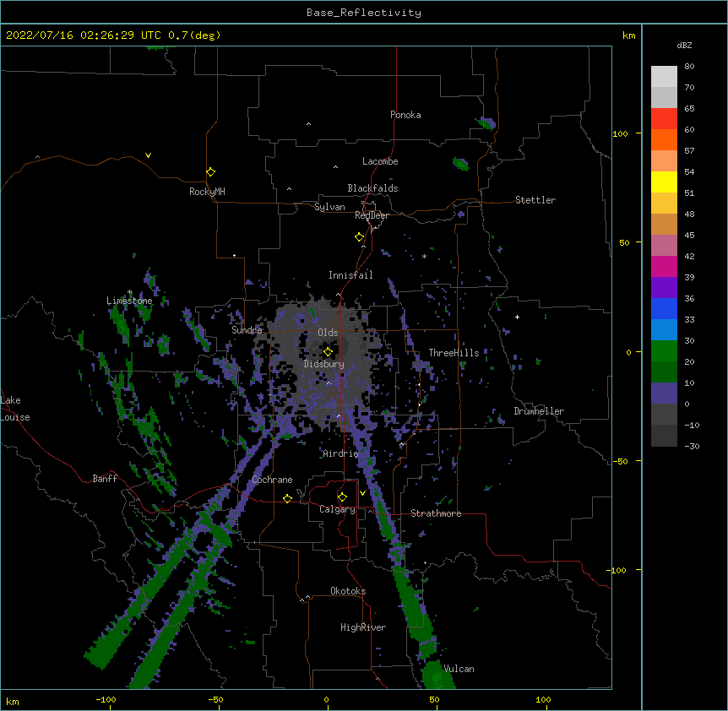Select the Strathmore label
Viewport: 728px width, 711px height.
click(x=436, y=513)
